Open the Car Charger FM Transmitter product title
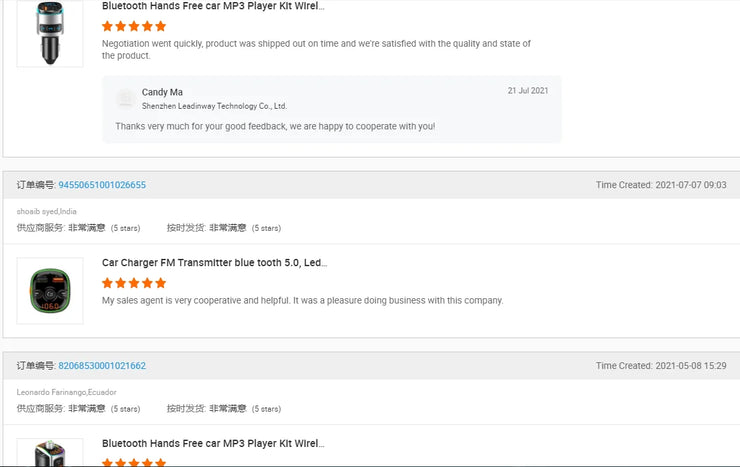Screen dimensions: 740x467 [x=214, y=263]
